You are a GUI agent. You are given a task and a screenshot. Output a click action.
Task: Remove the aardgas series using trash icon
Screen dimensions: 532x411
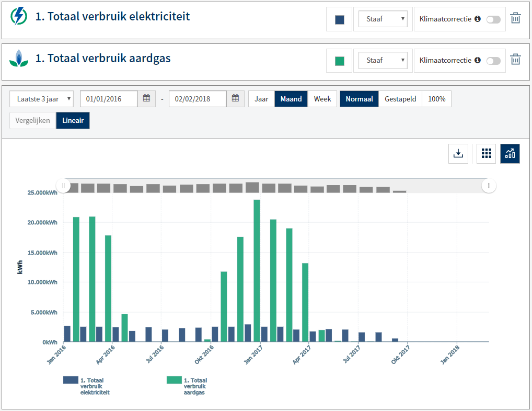[515, 60]
